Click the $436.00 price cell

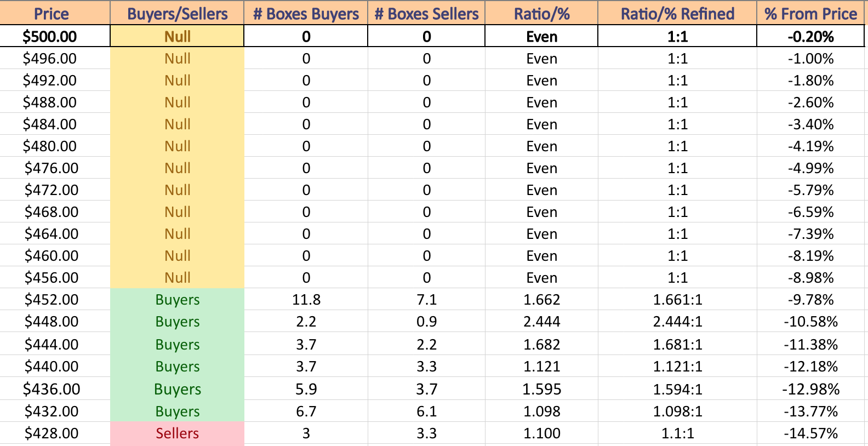(55, 388)
